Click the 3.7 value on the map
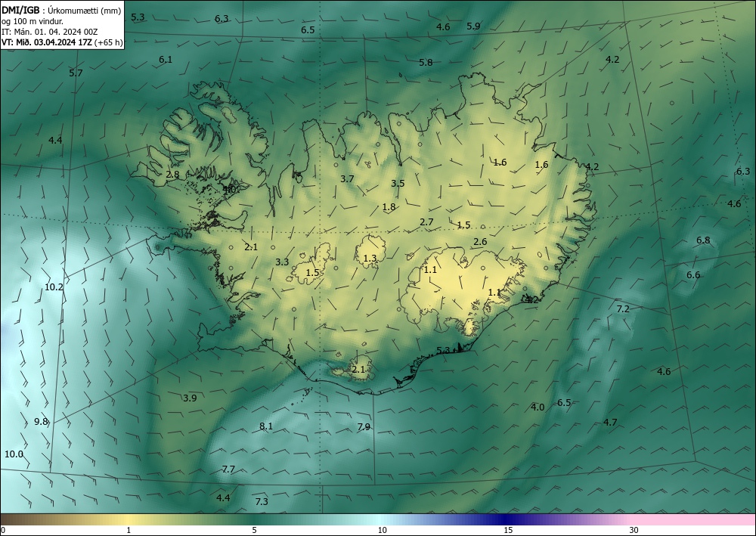 click(347, 179)
